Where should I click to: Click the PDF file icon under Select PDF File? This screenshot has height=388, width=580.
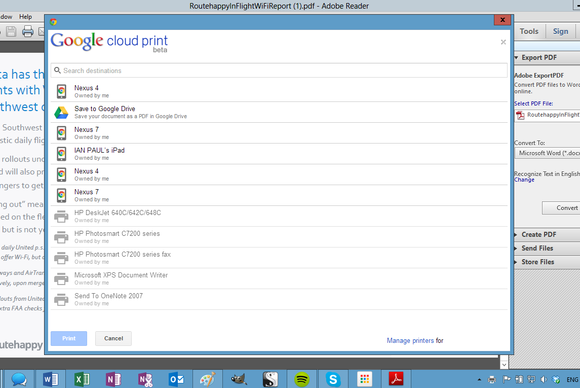pyautogui.click(x=520, y=115)
